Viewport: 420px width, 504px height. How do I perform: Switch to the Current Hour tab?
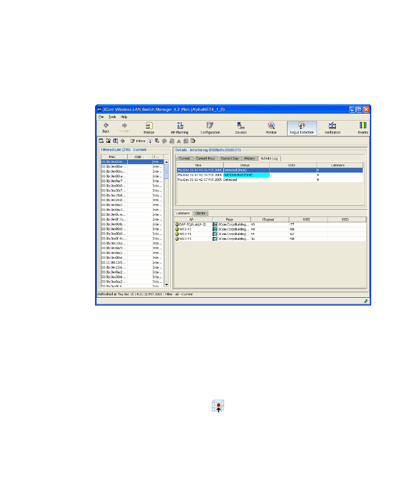tap(206, 158)
